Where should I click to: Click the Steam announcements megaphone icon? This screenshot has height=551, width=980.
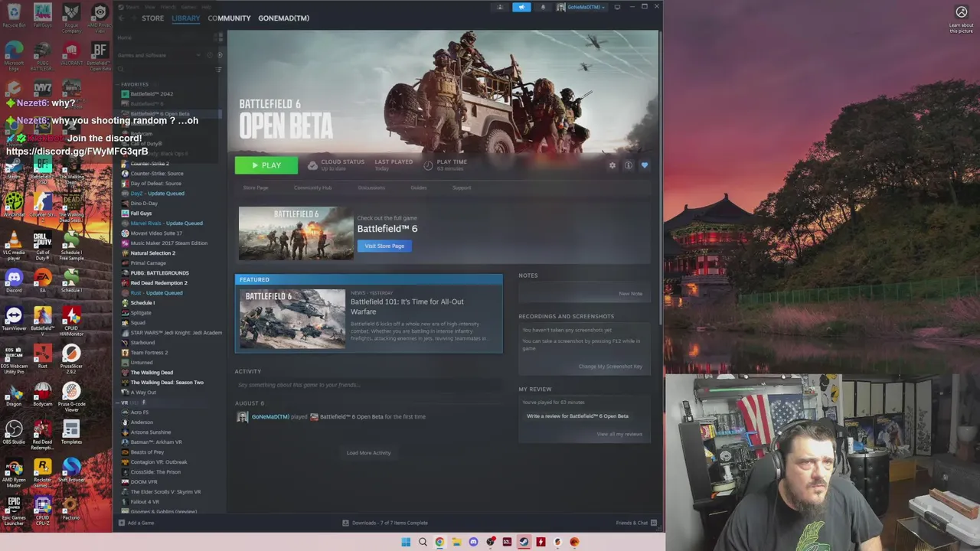click(521, 7)
